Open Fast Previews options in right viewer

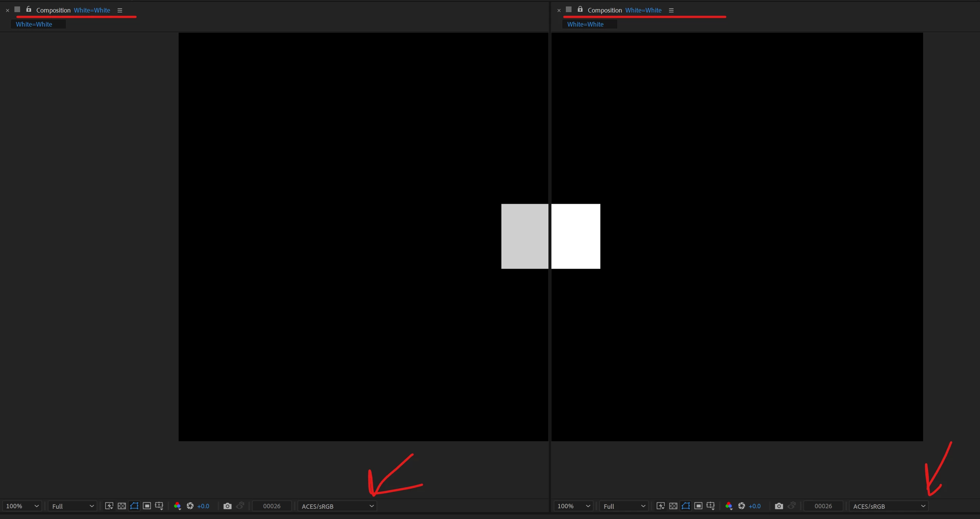click(661, 506)
